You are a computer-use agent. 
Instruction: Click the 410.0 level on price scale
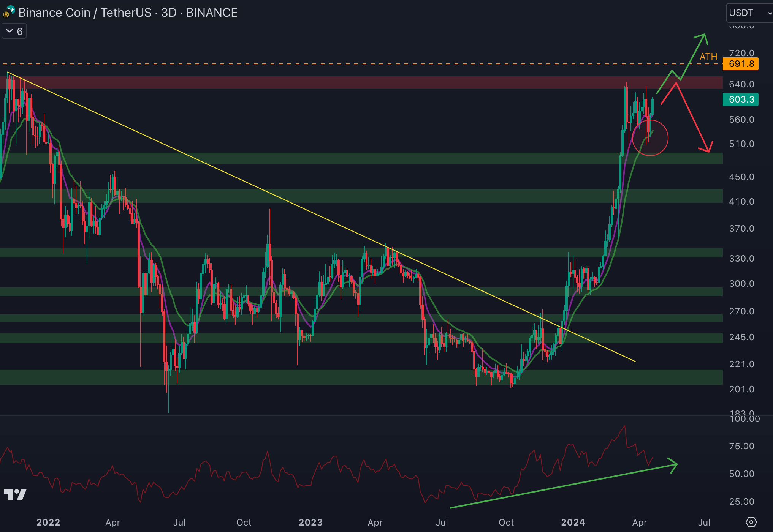[741, 201]
